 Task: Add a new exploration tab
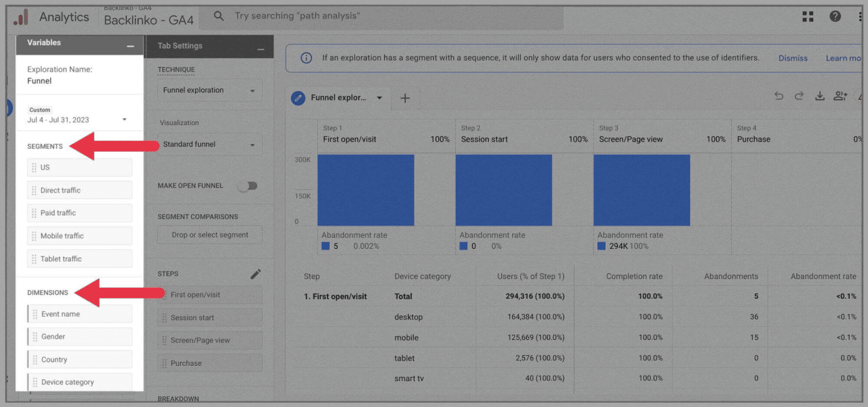pos(405,98)
